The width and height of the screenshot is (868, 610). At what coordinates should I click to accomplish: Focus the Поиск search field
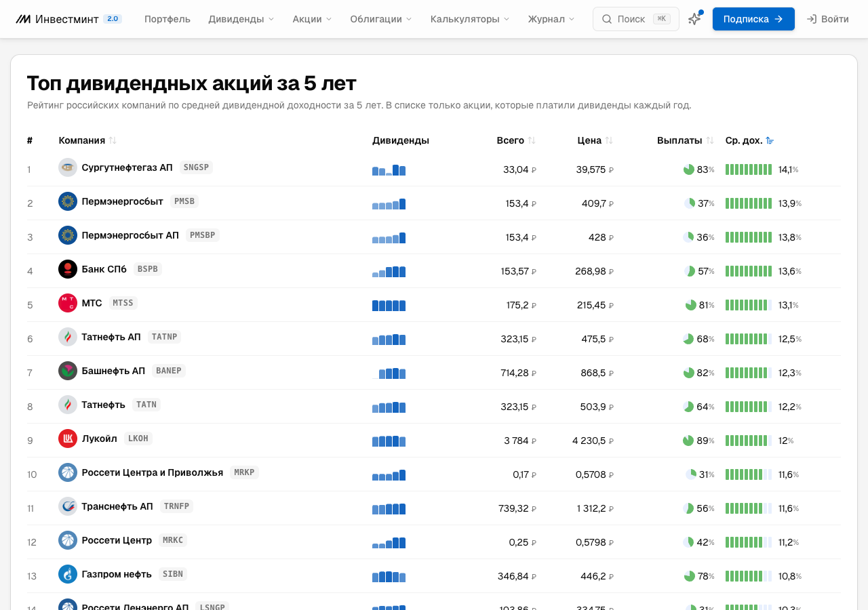tap(636, 19)
